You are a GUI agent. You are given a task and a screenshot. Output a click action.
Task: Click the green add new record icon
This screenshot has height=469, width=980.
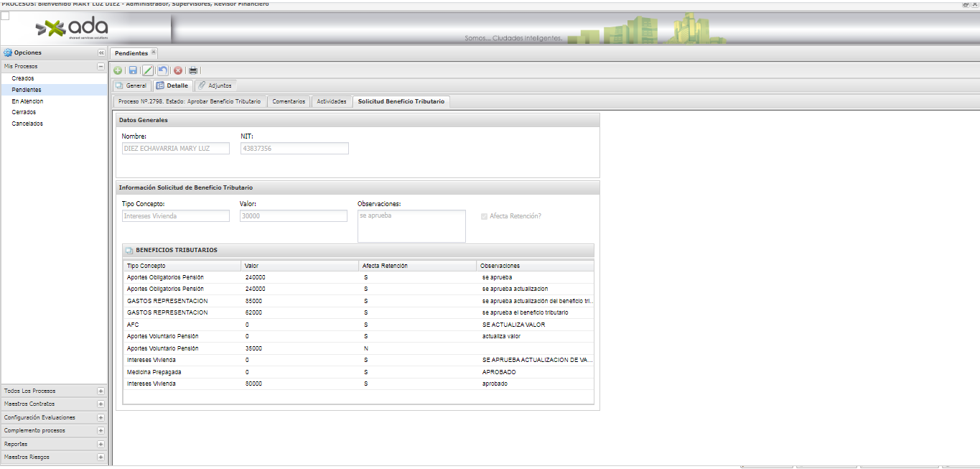click(118, 70)
